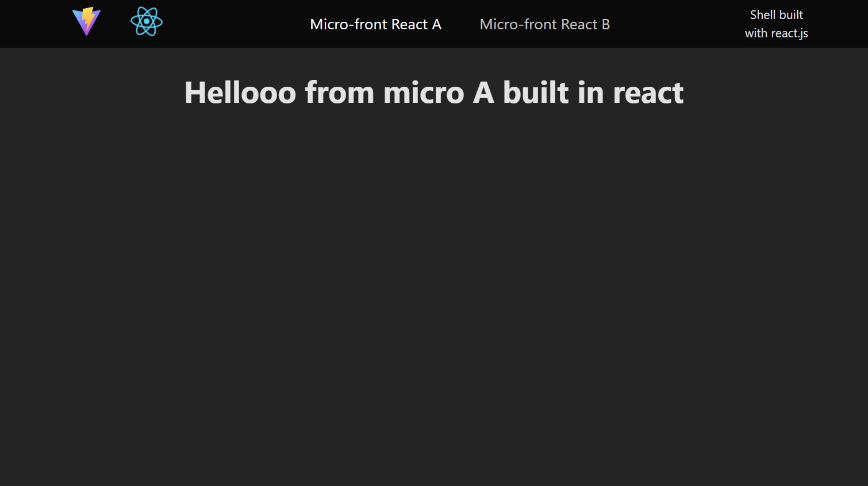This screenshot has height=486, width=868.
Task: Click "Micro-front" in the React B link
Action: 517,24
